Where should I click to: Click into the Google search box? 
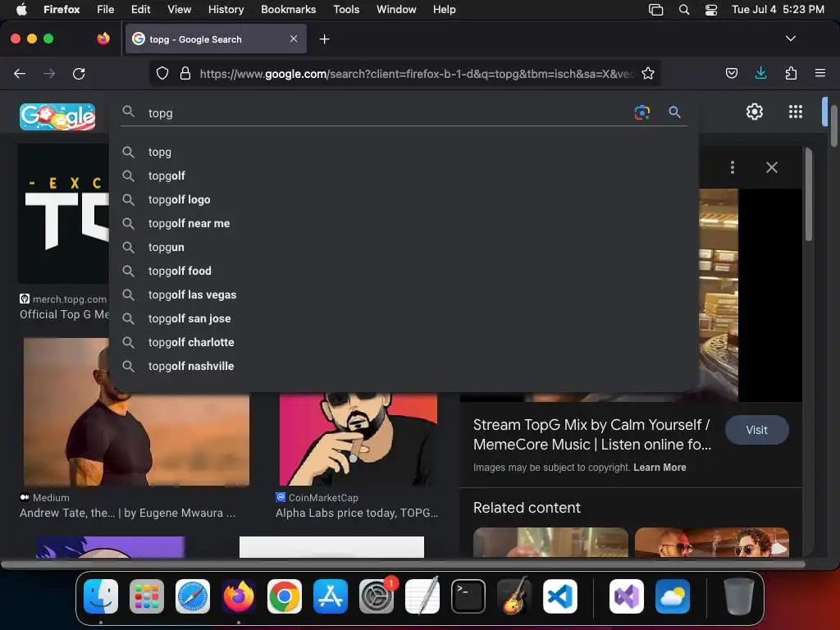[386, 113]
